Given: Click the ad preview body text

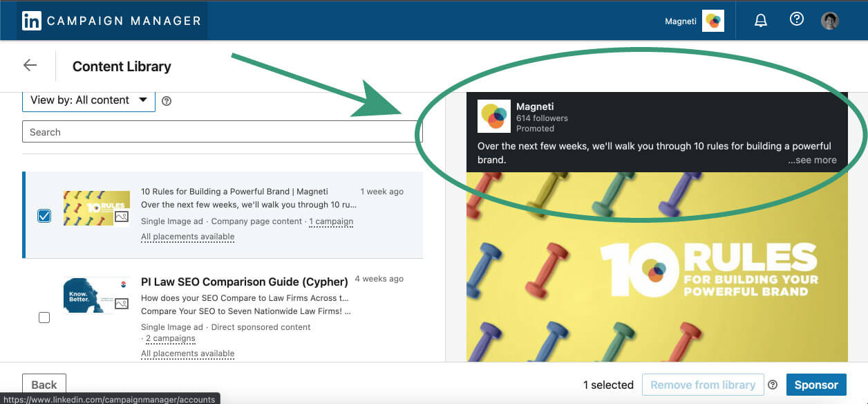Looking at the screenshot, I should pyautogui.click(x=654, y=153).
